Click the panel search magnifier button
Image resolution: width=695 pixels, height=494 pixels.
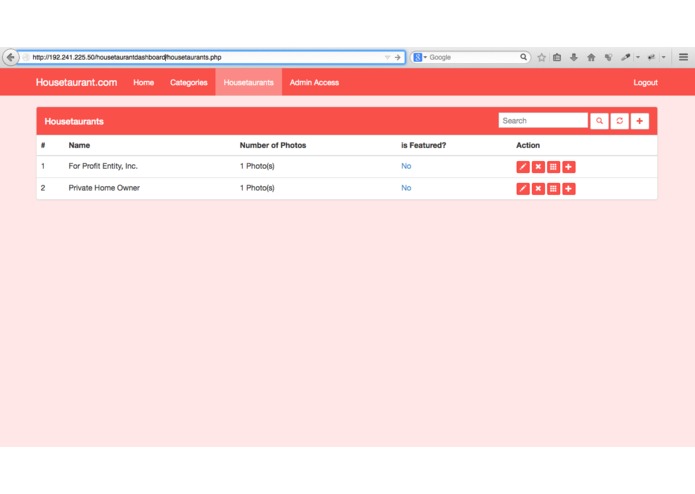[x=599, y=121]
